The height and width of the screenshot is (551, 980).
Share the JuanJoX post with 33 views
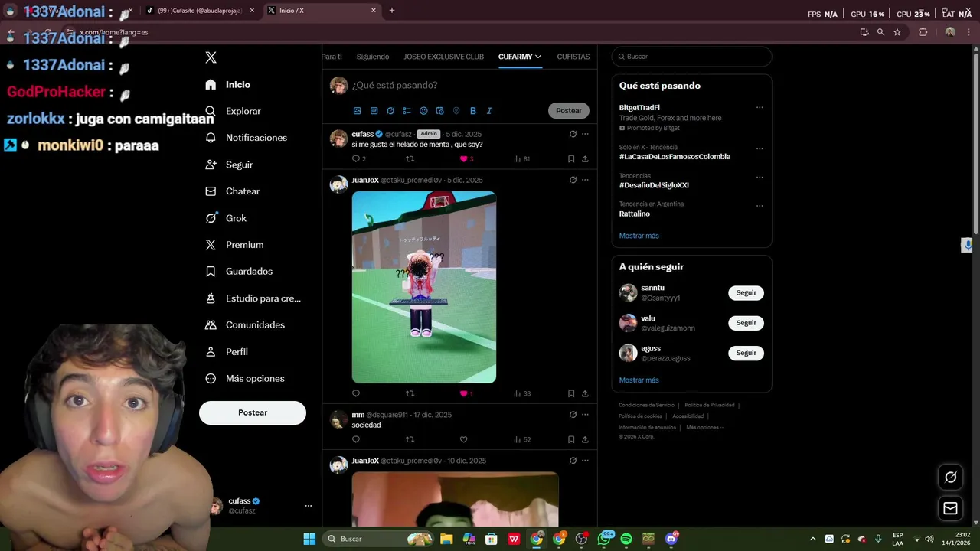[x=585, y=393]
